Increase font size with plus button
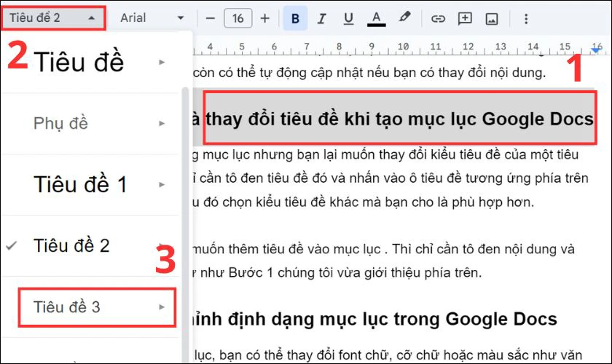This screenshot has height=364, width=612. coord(264,18)
